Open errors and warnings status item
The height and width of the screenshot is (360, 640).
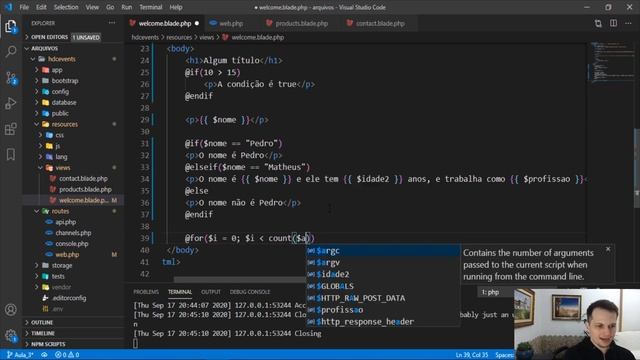coord(67,355)
